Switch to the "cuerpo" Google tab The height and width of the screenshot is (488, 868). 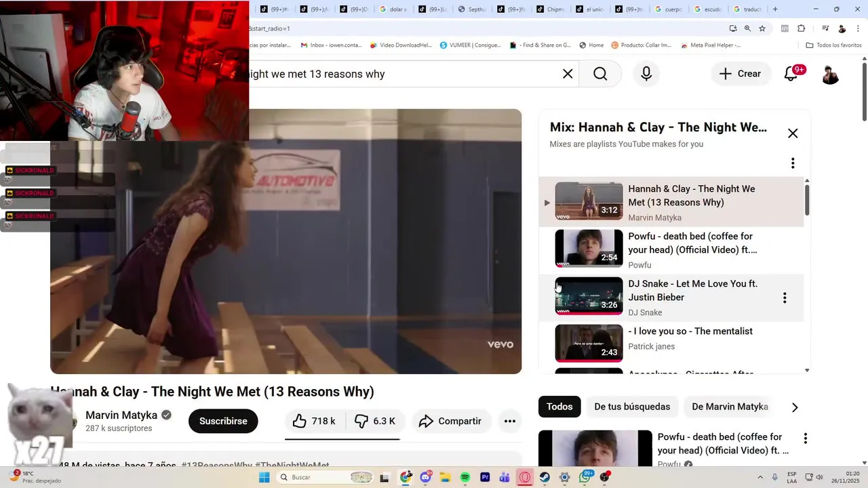click(x=668, y=9)
